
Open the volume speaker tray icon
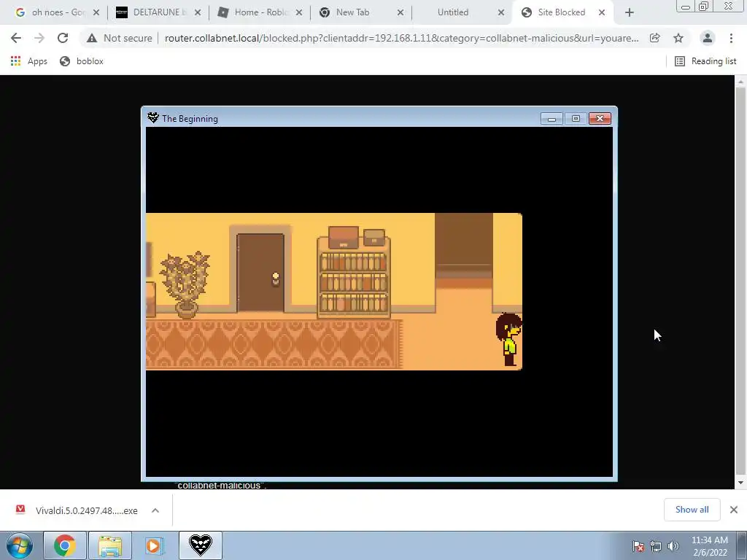pyautogui.click(x=673, y=545)
